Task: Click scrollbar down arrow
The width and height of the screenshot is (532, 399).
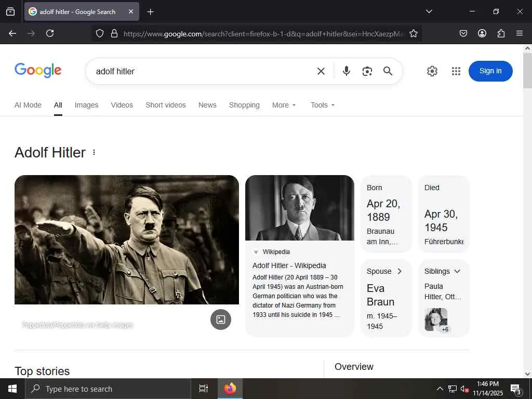Action: pyautogui.click(x=527, y=374)
